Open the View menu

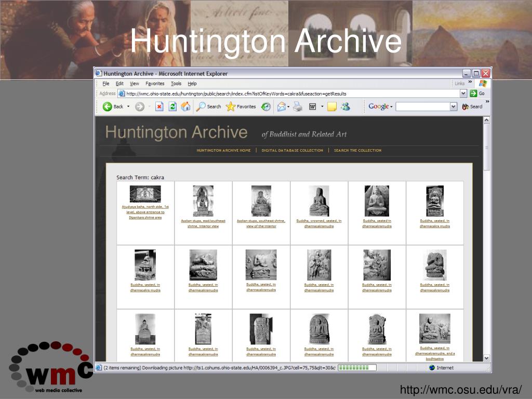click(135, 84)
